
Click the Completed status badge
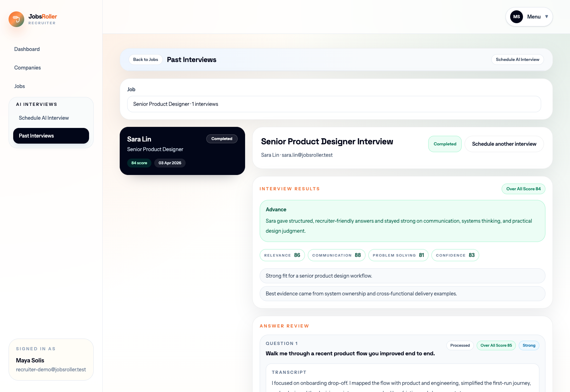[445, 144]
